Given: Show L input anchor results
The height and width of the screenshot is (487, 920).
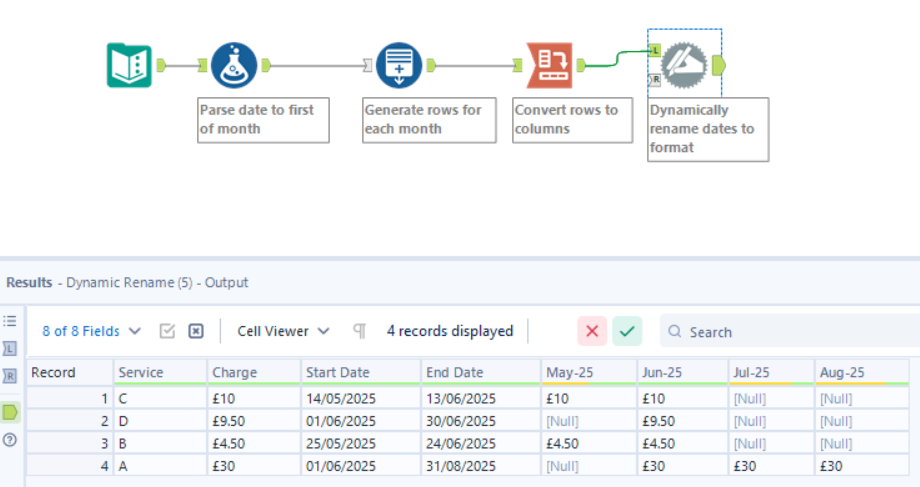Looking at the screenshot, I should 10,349.
